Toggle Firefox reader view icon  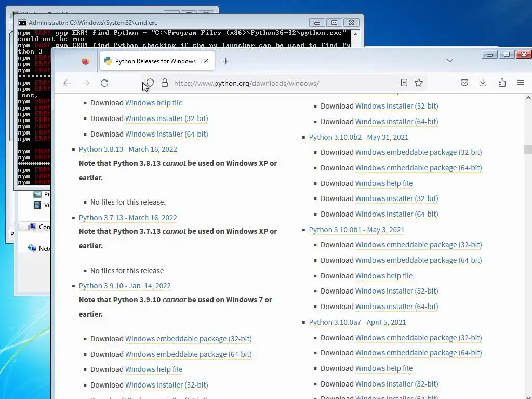tap(404, 83)
